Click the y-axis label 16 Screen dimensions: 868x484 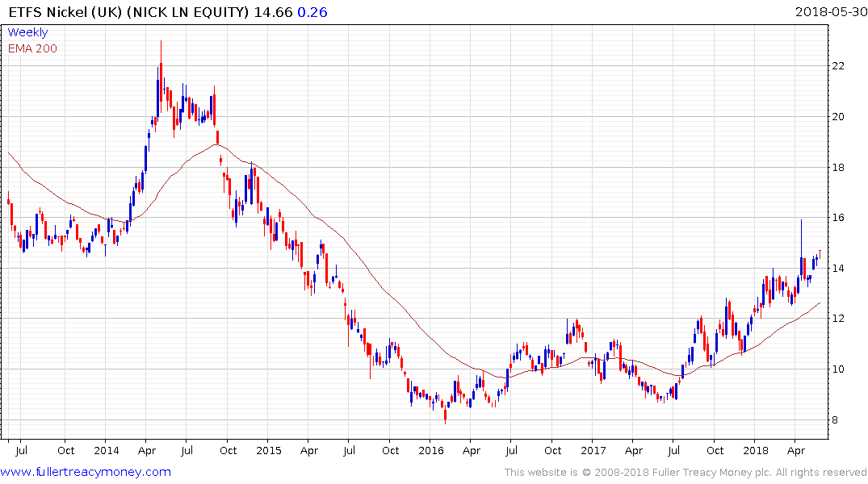[838, 217]
